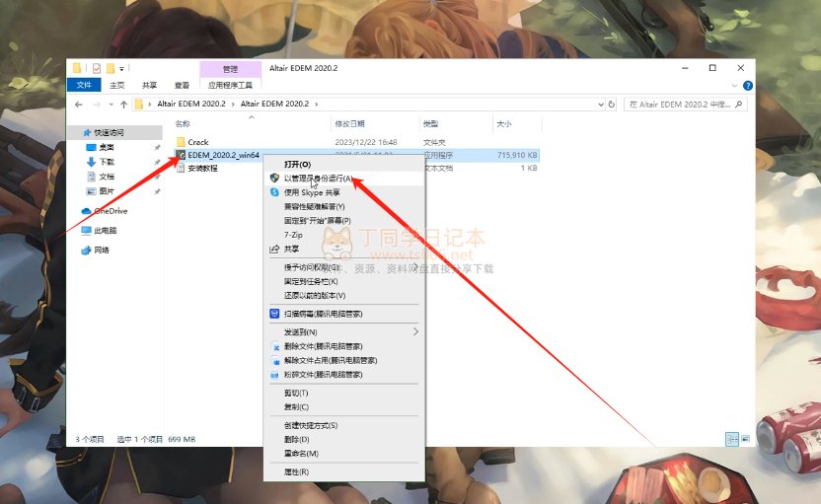Open the 应用程序工具 ribbon tab
The width and height of the screenshot is (821, 504).
230,85
